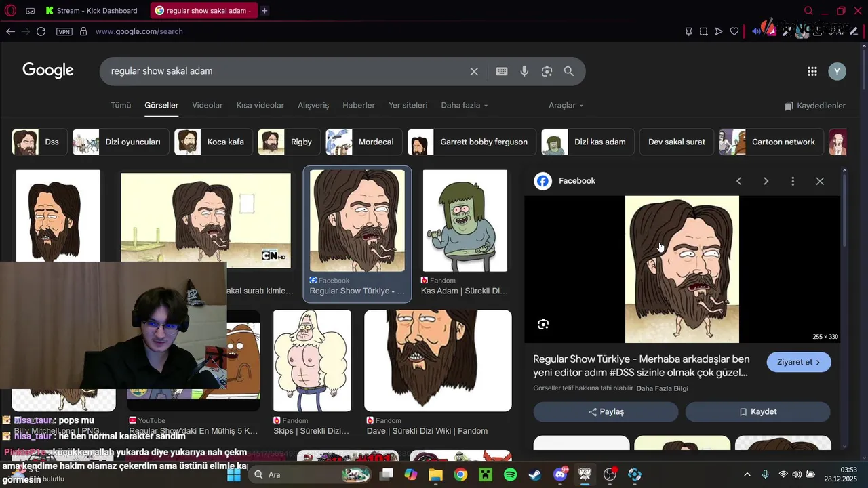Open the Kas Adam Fandom thumbnail
The width and height of the screenshot is (868, 488).
465,221
